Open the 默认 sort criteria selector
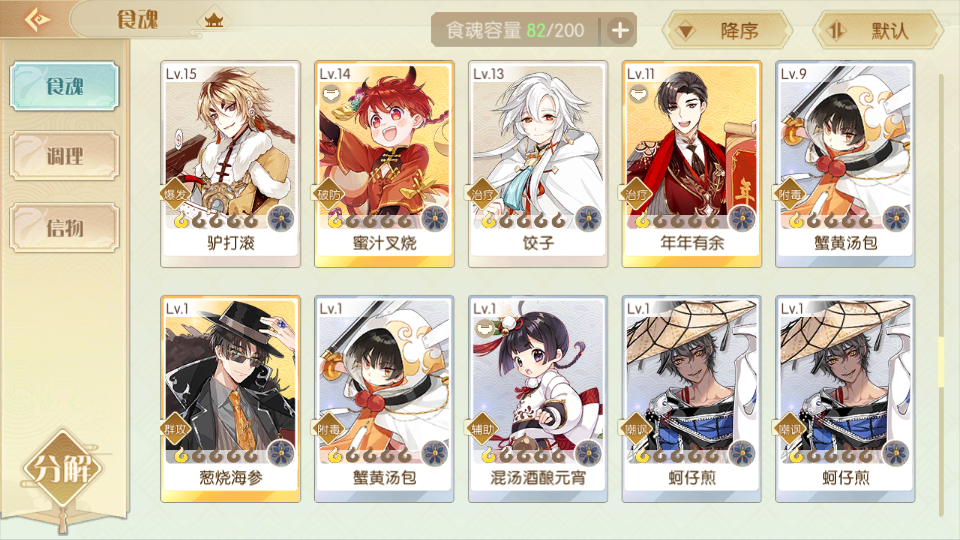The image size is (960, 540). [879, 30]
